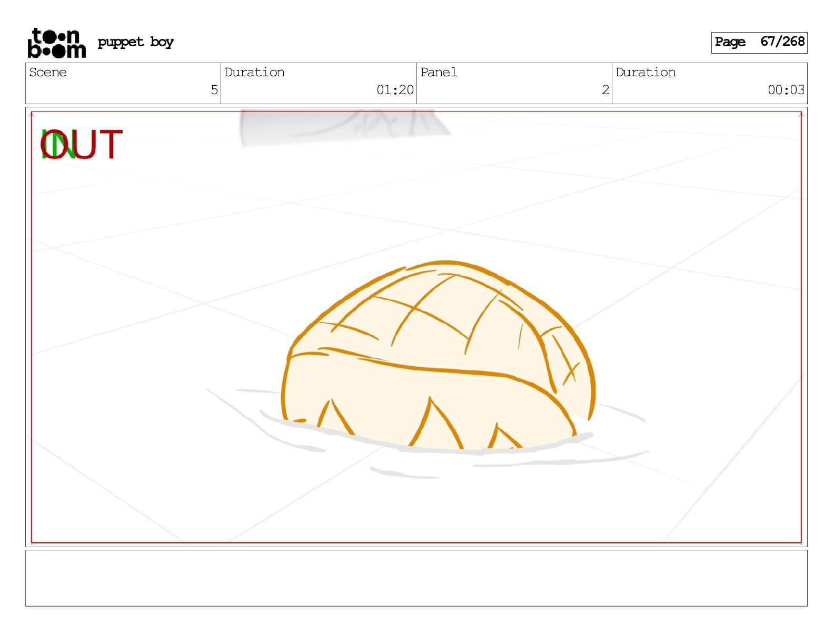Click the melon bread drawing in panel
This screenshot has height=644, width=834.
click(x=438, y=356)
